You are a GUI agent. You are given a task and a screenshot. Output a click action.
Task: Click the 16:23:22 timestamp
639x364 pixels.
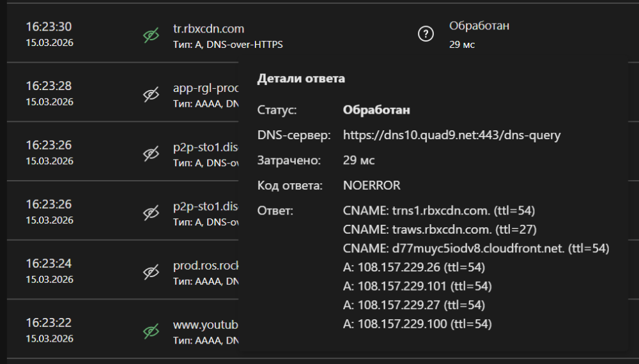coord(49,324)
